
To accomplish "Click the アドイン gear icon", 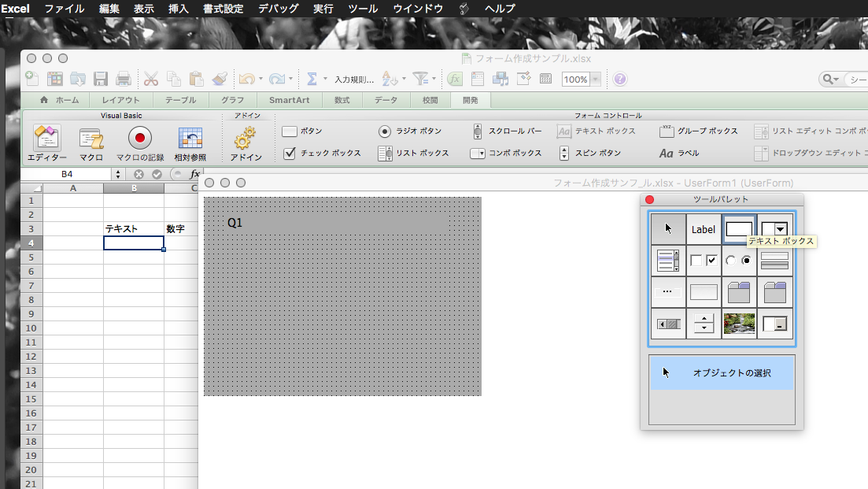I will point(246,139).
